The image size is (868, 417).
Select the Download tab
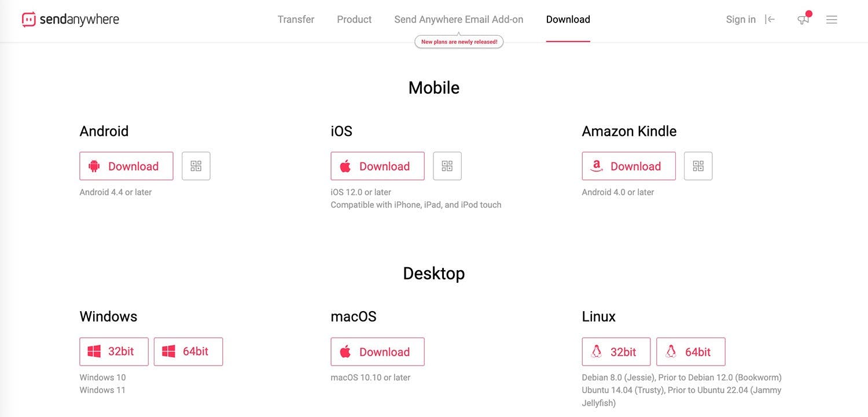568,19
